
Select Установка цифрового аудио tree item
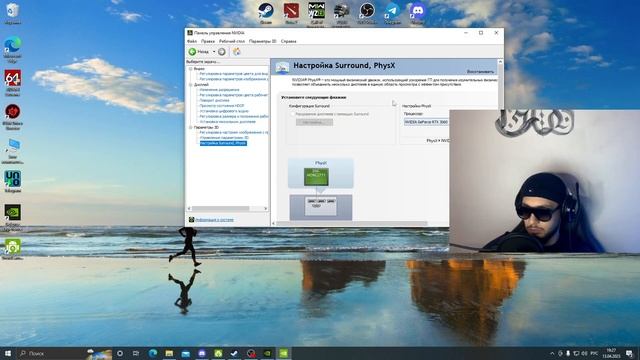(224, 111)
